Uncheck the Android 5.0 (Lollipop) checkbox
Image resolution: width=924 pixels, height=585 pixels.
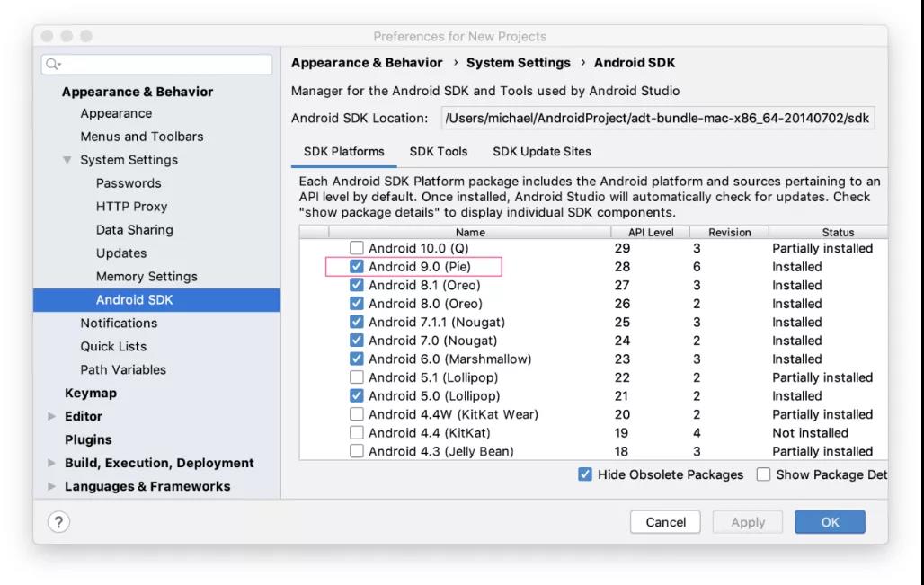click(357, 396)
